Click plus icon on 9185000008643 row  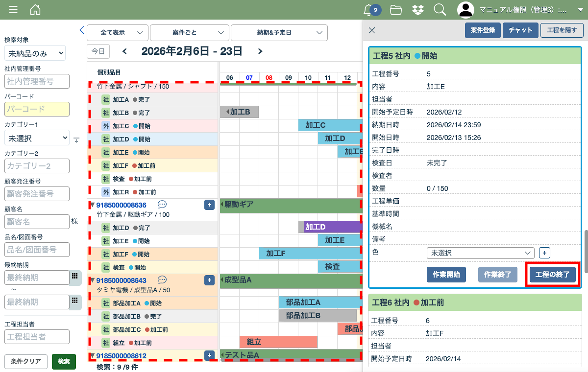click(209, 280)
